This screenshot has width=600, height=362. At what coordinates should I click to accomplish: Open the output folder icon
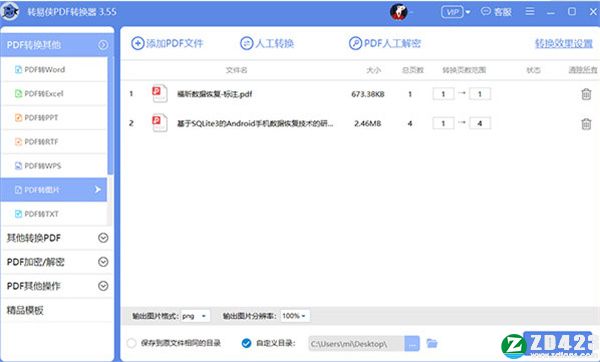point(432,343)
